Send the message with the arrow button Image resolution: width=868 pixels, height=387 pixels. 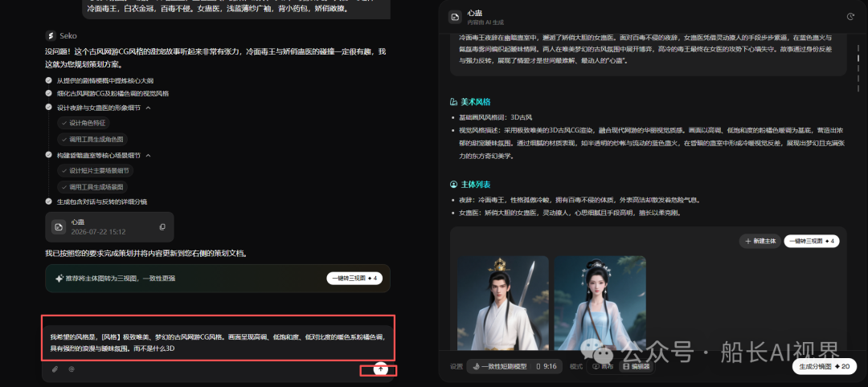(x=380, y=369)
